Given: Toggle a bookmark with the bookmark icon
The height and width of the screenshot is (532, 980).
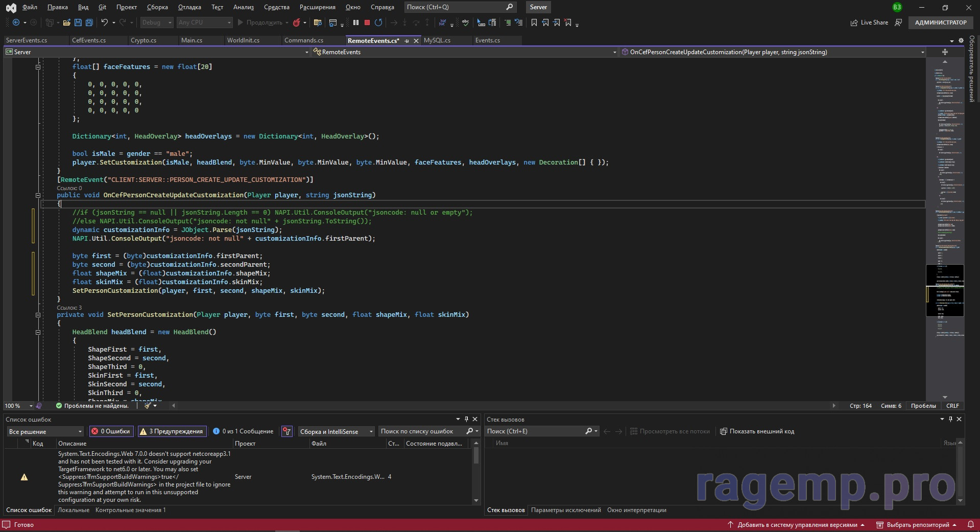Looking at the screenshot, I should click(x=534, y=22).
